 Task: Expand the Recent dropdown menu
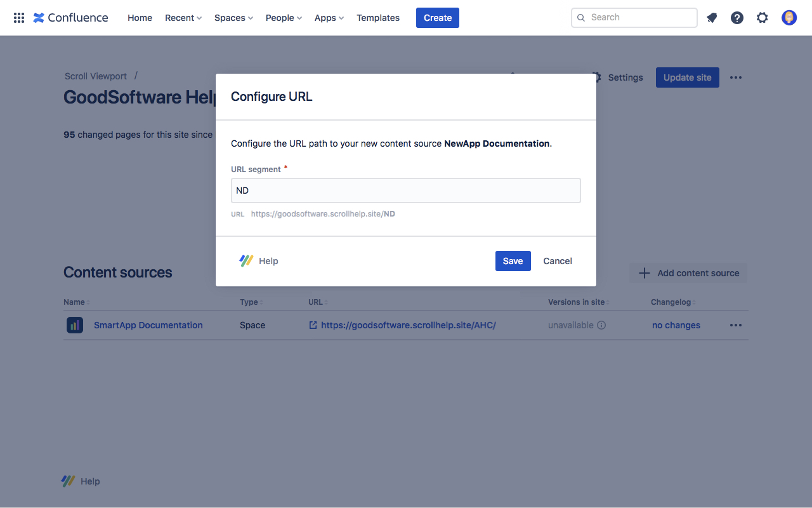pyautogui.click(x=183, y=18)
